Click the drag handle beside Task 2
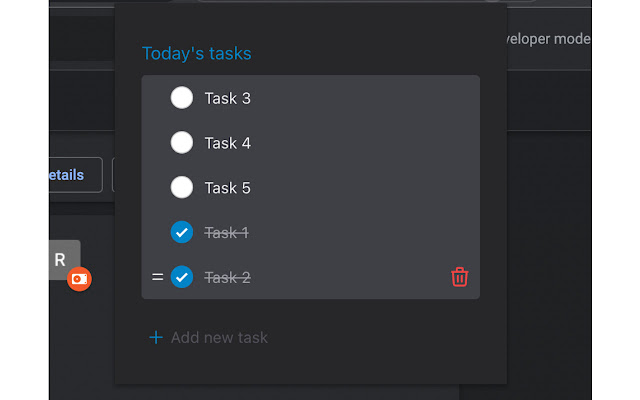 tap(157, 277)
